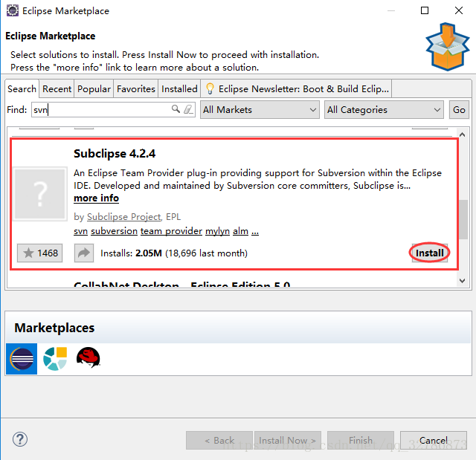This screenshot has height=460, width=476.
Task: Click the mylyn tag link
Action: [217, 231]
